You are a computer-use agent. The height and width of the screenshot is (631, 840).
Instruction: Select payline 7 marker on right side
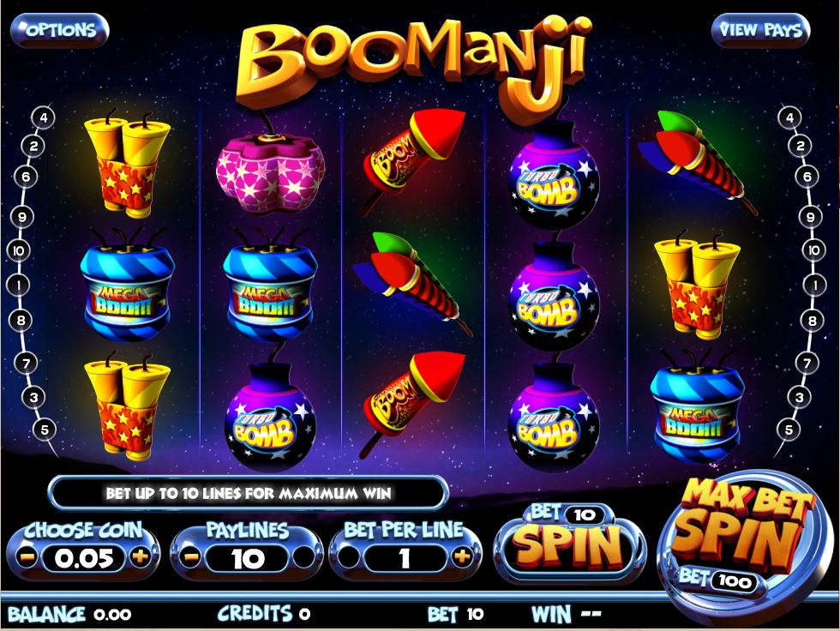pyautogui.click(x=807, y=364)
